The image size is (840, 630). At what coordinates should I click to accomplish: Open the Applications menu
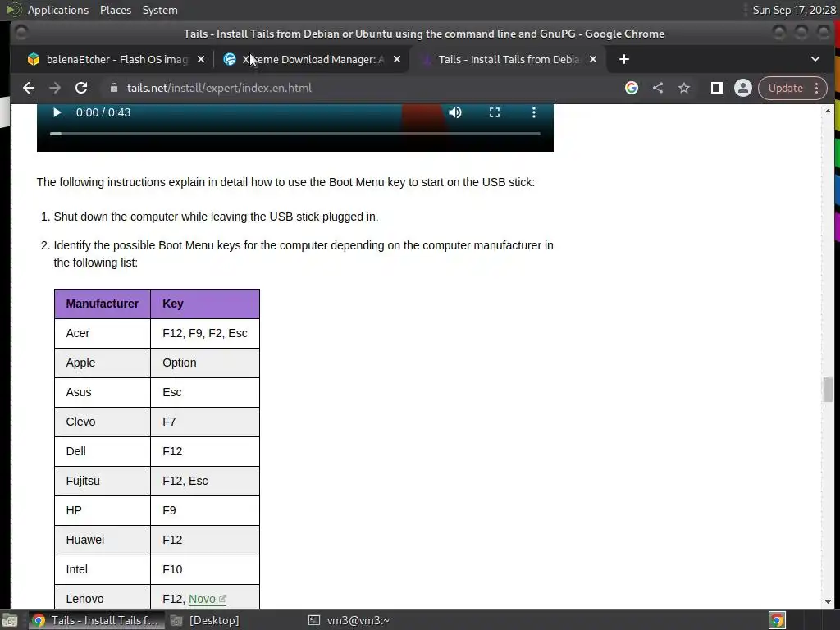click(58, 10)
